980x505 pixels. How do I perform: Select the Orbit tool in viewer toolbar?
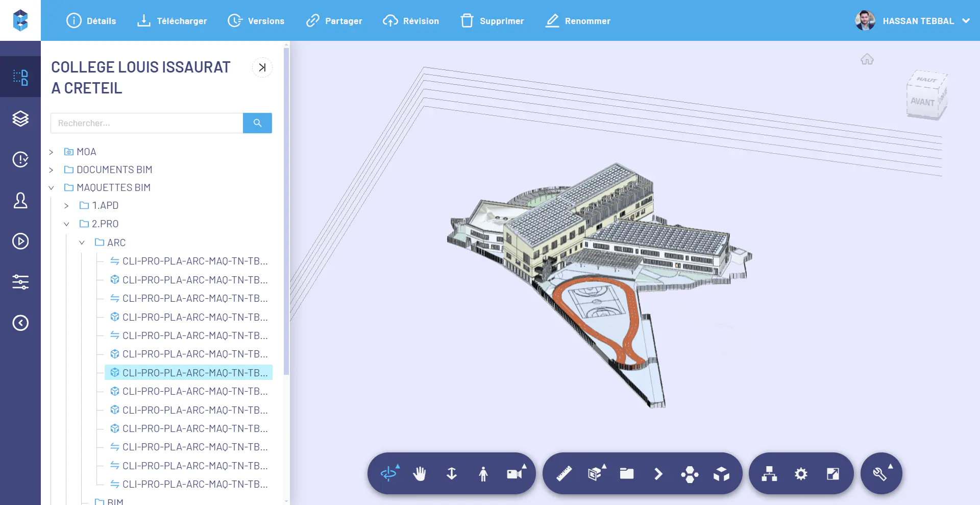pos(389,474)
